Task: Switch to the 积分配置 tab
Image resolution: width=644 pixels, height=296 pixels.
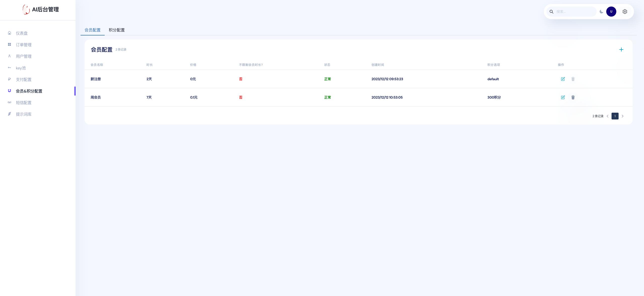Action: pos(117,30)
